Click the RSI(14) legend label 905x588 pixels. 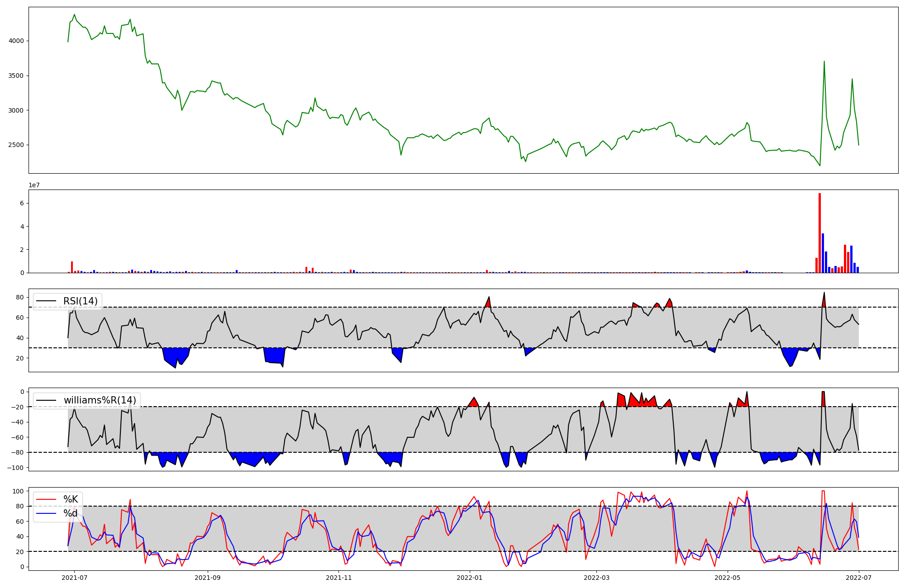80,301
